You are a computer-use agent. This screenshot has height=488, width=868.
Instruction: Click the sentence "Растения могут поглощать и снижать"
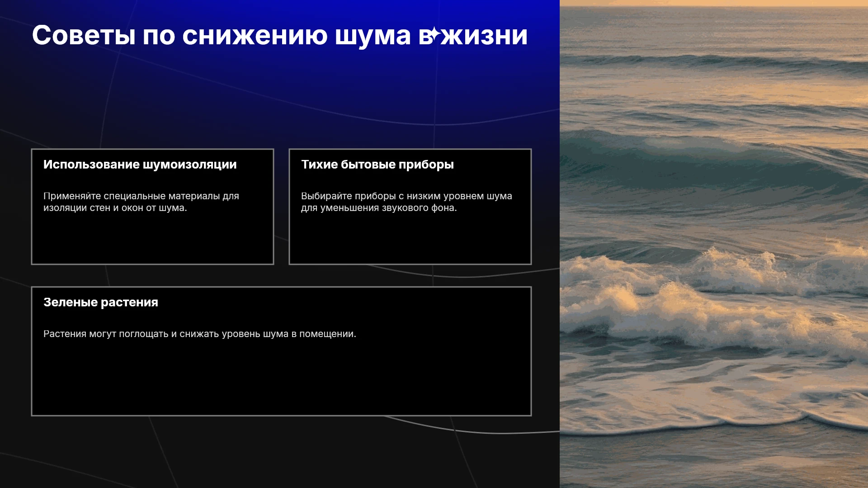[200, 334]
